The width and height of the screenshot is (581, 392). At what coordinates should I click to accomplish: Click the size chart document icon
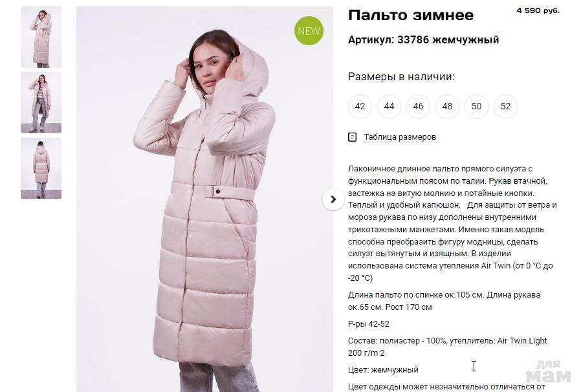point(352,137)
